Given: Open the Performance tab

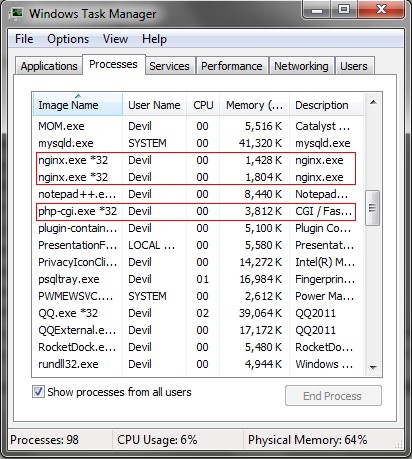Looking at the screenshot, I should pyautogui.click(x=232, y=66).
